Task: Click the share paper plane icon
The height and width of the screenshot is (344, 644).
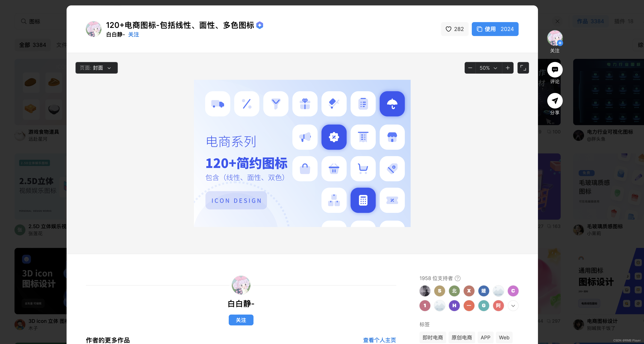Action: coord(555,101)
